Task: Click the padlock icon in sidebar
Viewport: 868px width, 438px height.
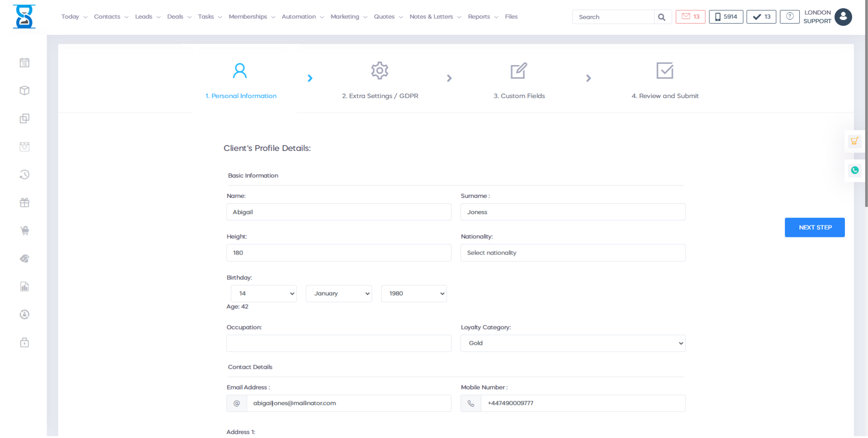Action: pyautogui.click(x=24, y=343)
